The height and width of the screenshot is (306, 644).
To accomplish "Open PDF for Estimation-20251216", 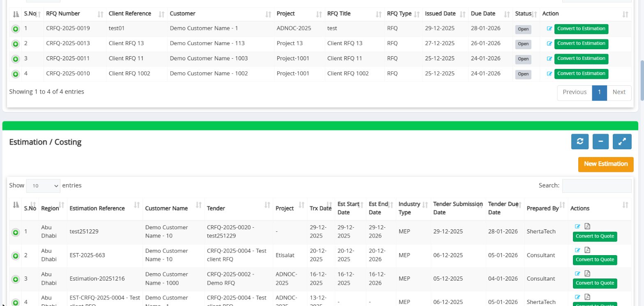I will [587, 274].
